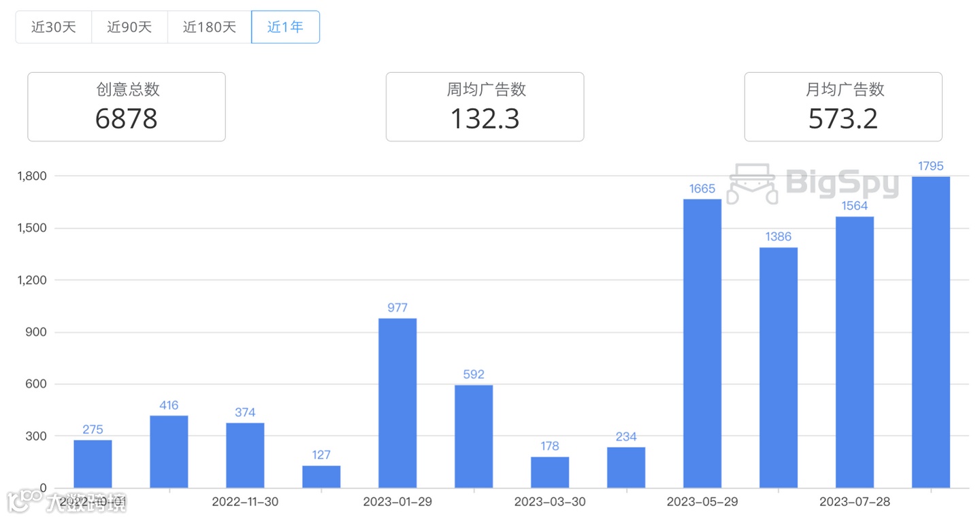The image size is (980, 519).
Task: Click the bar labeled 977
Action: (397, 403)
